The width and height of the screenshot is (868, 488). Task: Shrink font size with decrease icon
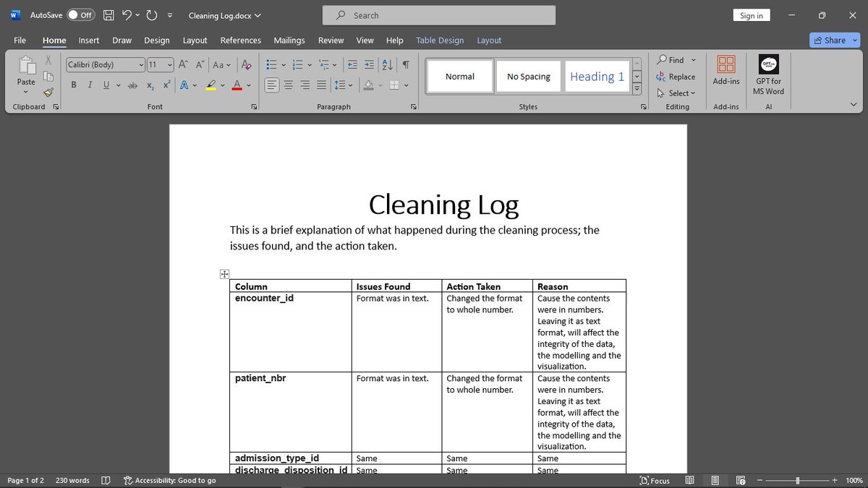(198, 64)
